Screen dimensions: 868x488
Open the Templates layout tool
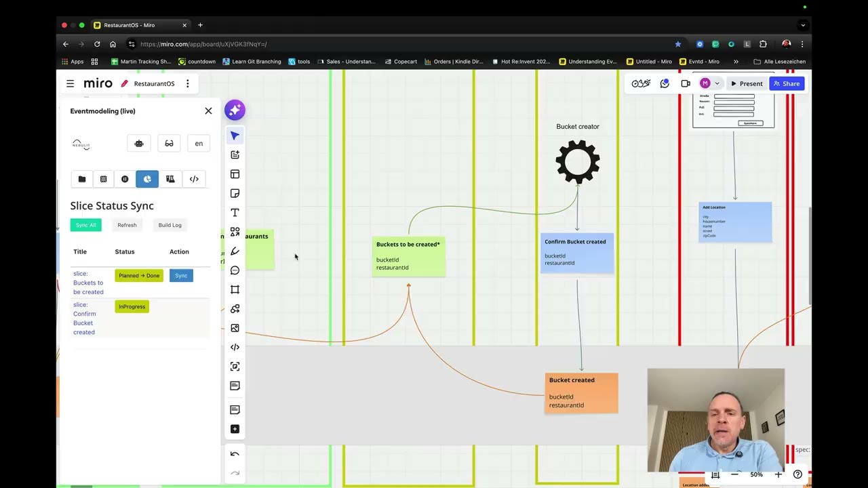click(x=235, y=174)
